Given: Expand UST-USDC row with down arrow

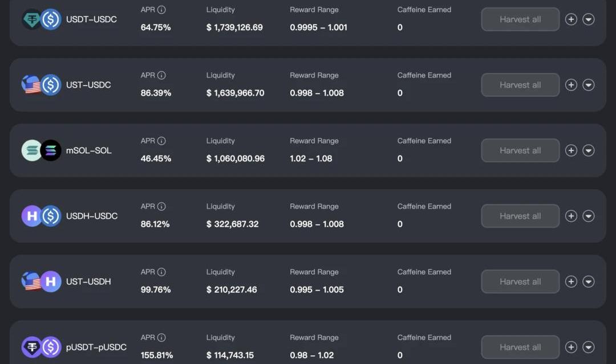Looking at the screenshot, I should coord(588,85).
